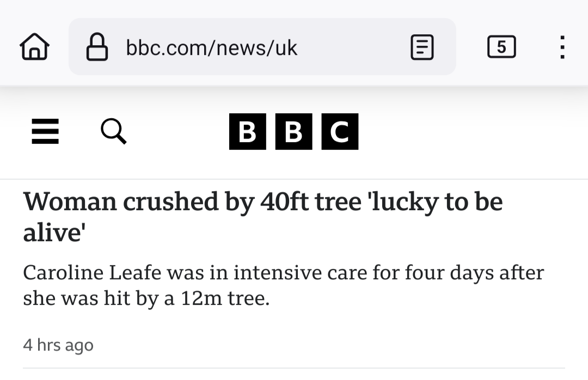Tap the '4 hrs ago' timestamp
The image size is (588, 380).
58,345
